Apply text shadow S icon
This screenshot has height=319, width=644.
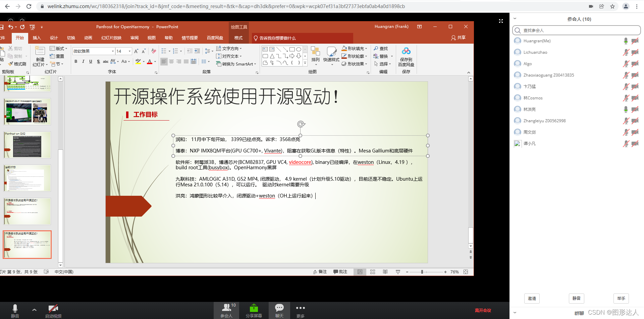pos(98,61)
